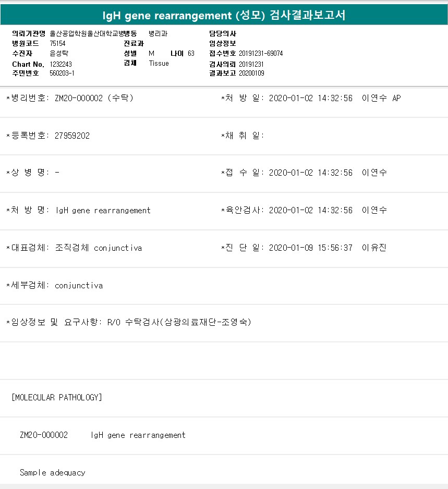This screenshot has width=448, height=489.
Task: Select the 담당의사 label
Action: tap(223, 33)
